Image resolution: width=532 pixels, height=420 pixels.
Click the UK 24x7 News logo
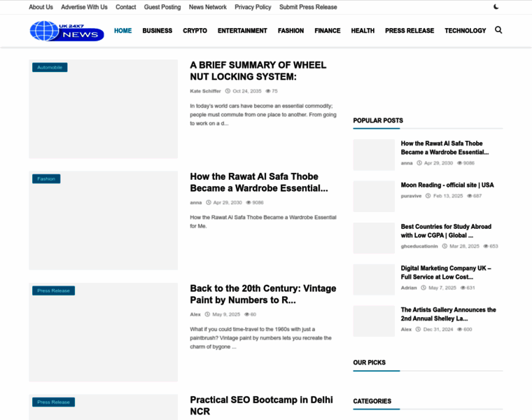click(66, 31)
